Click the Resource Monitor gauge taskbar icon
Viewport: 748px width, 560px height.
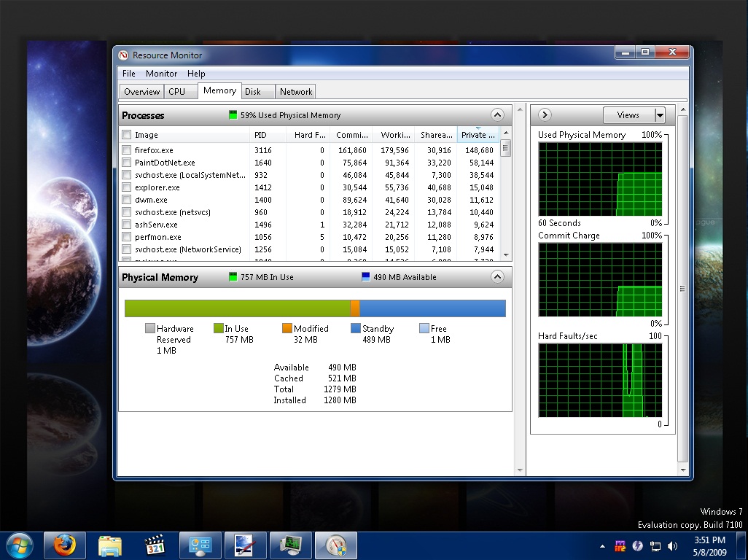[336, 545]
